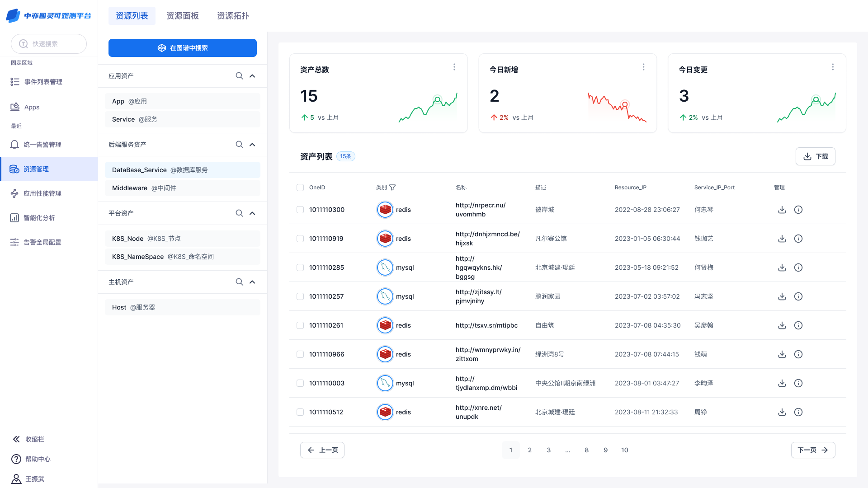Viewport: 868px width, 488px height.
Task: Check the box for asset 1011110285
Action: pyautogui.click(x=300, y=267)
